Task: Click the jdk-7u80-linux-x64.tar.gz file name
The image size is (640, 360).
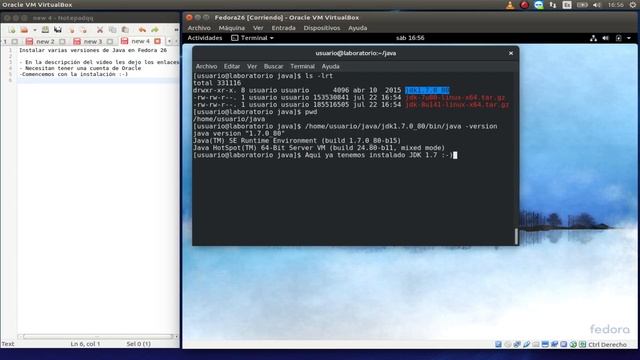Action: coord(455,98)
